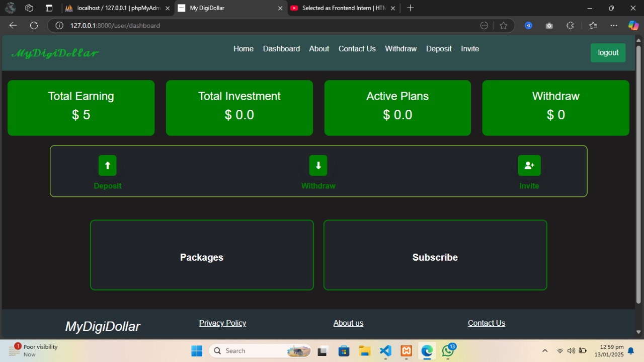Open Visual Studio Code from taskbar
This screenshot has height=362, width=644.
385,351
